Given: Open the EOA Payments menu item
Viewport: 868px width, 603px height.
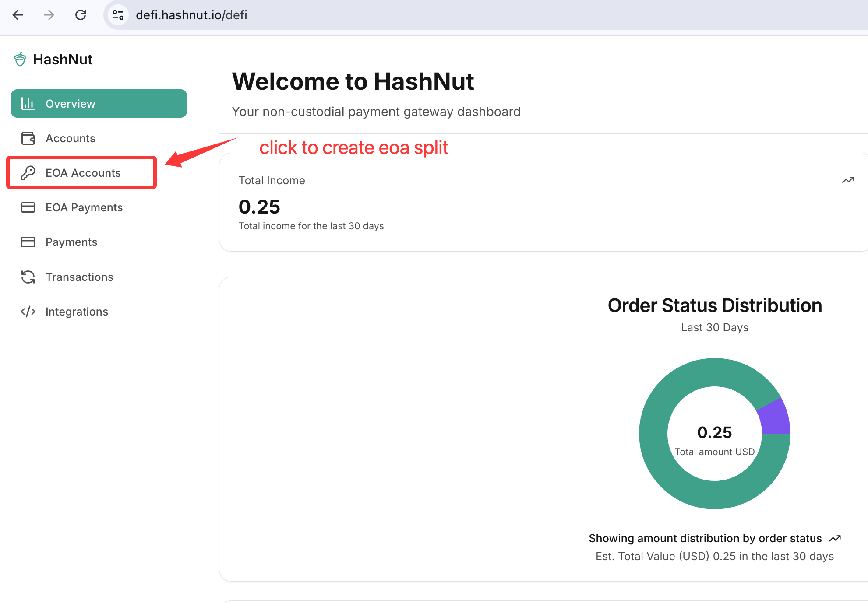Looking at the screenshot, I should point(99,207).
